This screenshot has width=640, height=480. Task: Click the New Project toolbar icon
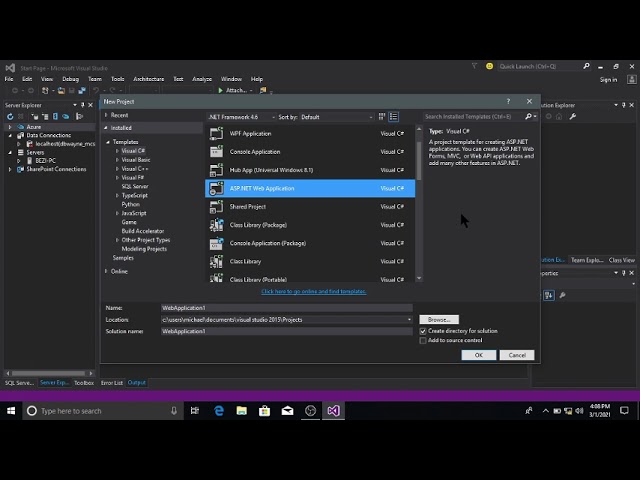point(45,90)
